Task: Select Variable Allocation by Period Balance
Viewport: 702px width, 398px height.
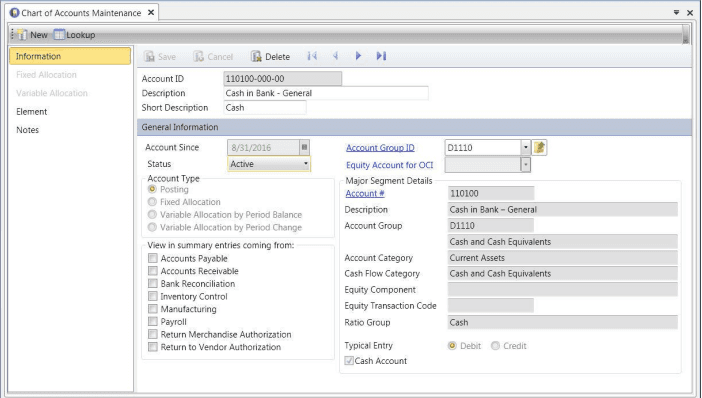Action: tap(152, 214)
